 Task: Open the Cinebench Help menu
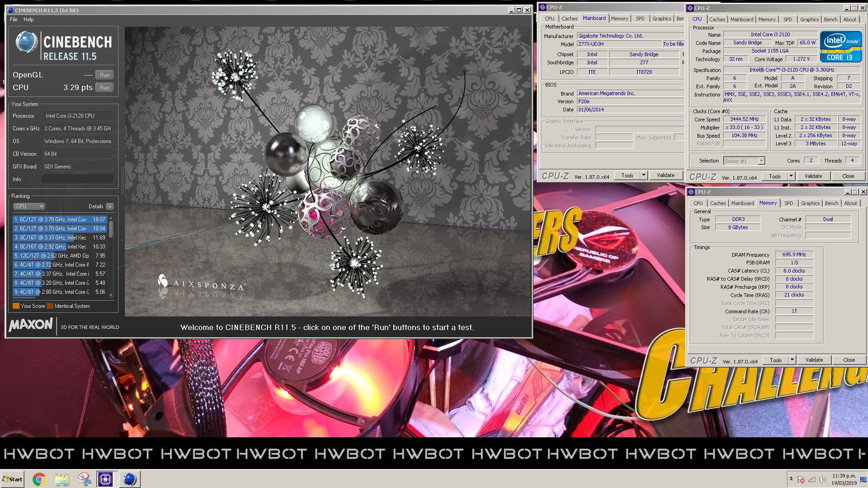[x=29, y=19]
